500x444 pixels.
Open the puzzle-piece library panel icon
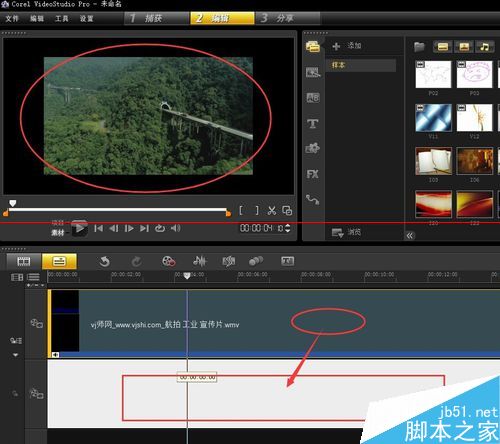[313, 148]
